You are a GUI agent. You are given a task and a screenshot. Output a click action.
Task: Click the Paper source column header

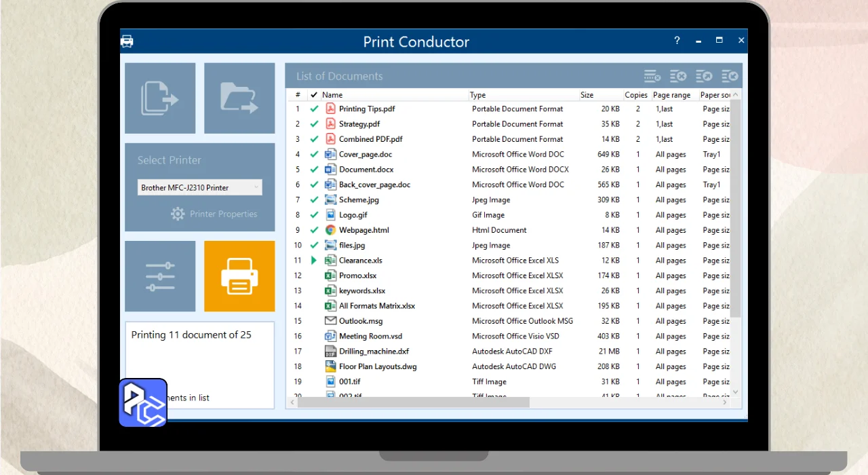[x=714, y=95]
